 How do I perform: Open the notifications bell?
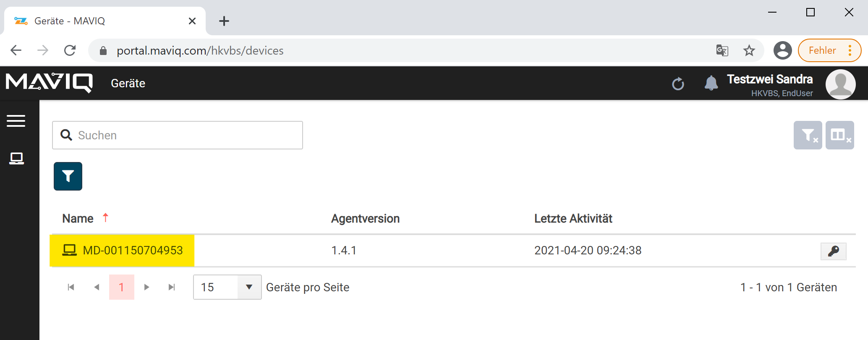pos(711,83)
